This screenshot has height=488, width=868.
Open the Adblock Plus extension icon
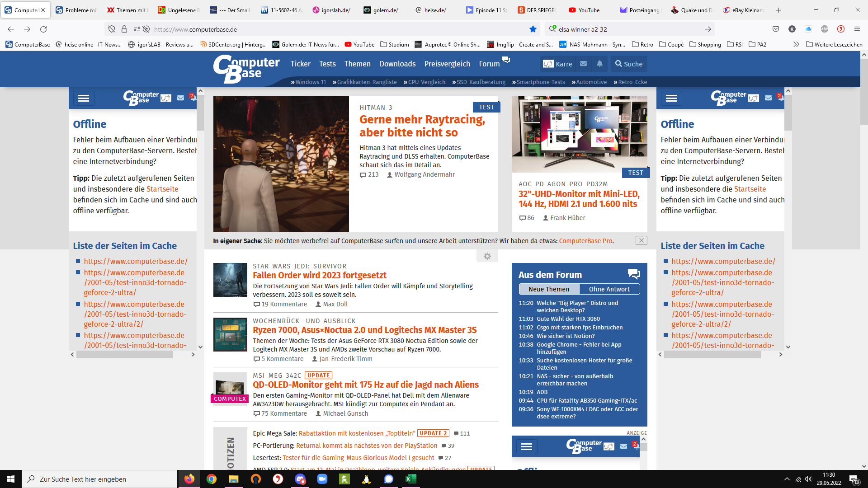point(825,29)
